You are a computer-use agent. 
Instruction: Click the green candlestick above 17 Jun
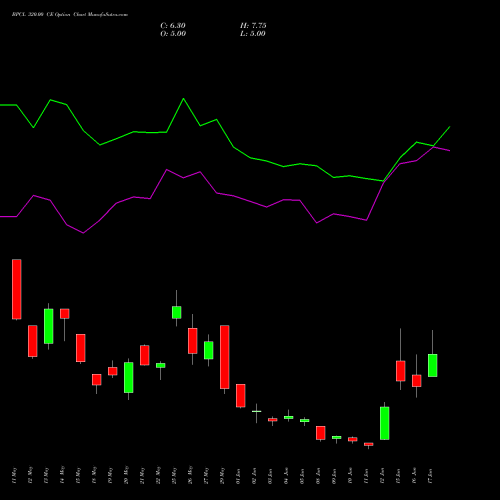[x=433, y=365]
